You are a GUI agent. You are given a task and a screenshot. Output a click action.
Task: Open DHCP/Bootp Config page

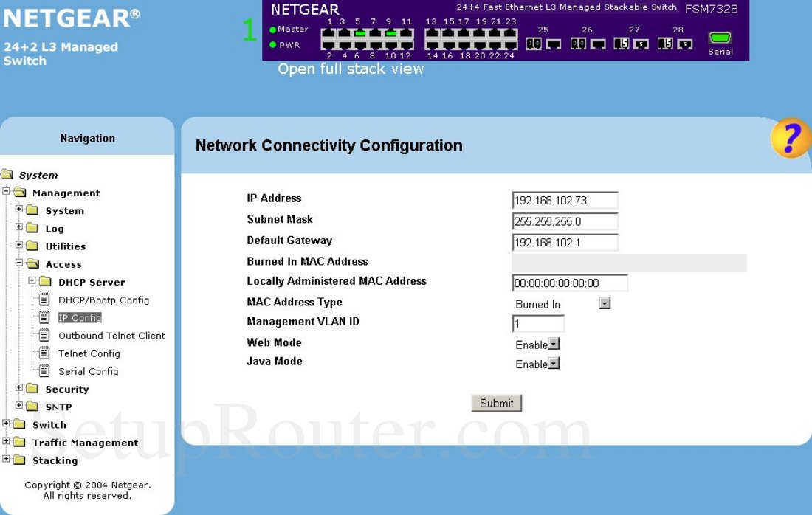coord(103,300)
